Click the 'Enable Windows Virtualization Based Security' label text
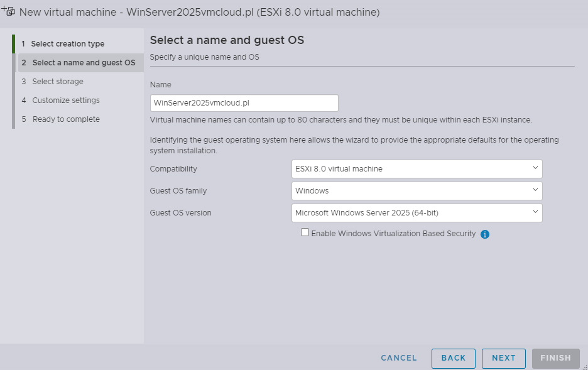The image size is (588, 370). click(393, 234)
